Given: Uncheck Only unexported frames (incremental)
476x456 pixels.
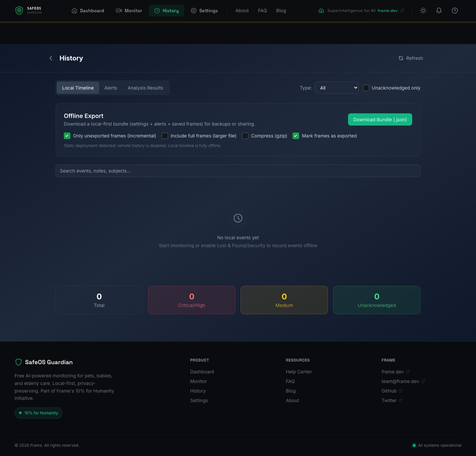Looking at the screenshot, I should point(67,136).
